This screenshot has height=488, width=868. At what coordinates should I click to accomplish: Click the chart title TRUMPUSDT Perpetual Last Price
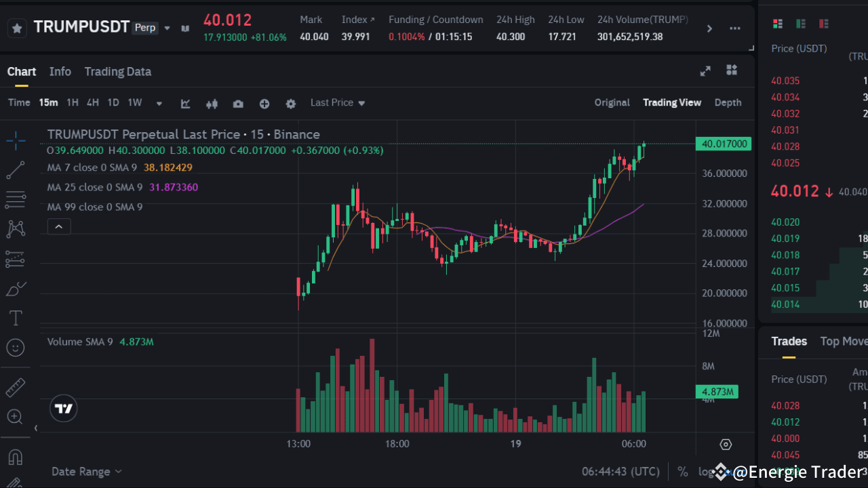[x=144, y=134]
